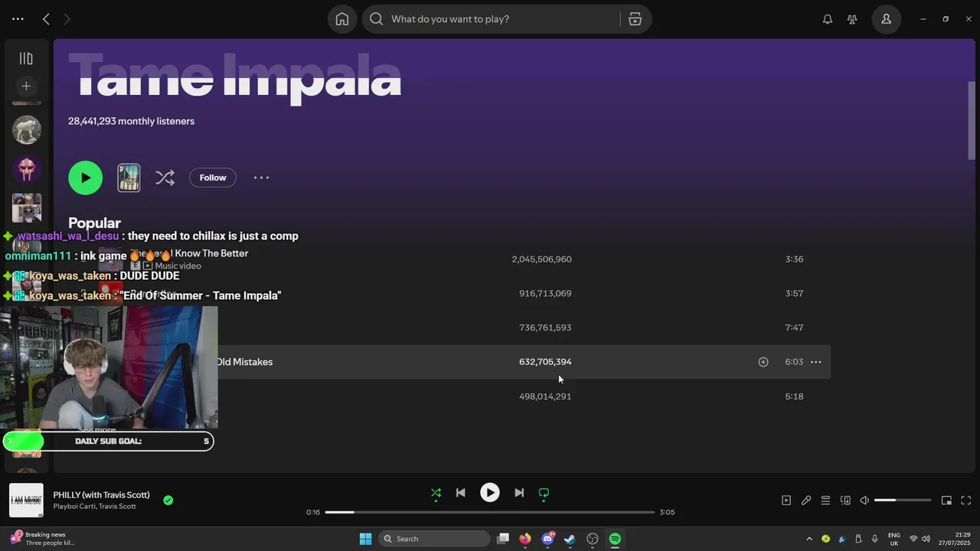The image size is (980, 551).
Task: Click the Spotify taskbar icon
Action: point(615,539)
